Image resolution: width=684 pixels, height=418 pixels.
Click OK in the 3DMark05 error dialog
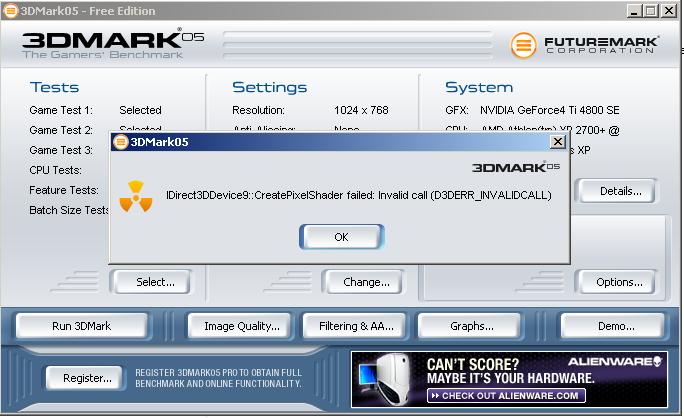[x=342, y=237]
